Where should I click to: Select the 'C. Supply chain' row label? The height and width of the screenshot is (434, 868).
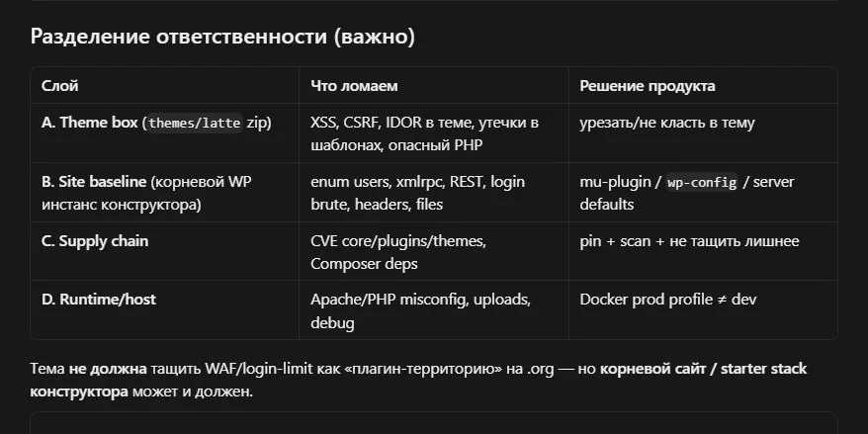point(95,241)
